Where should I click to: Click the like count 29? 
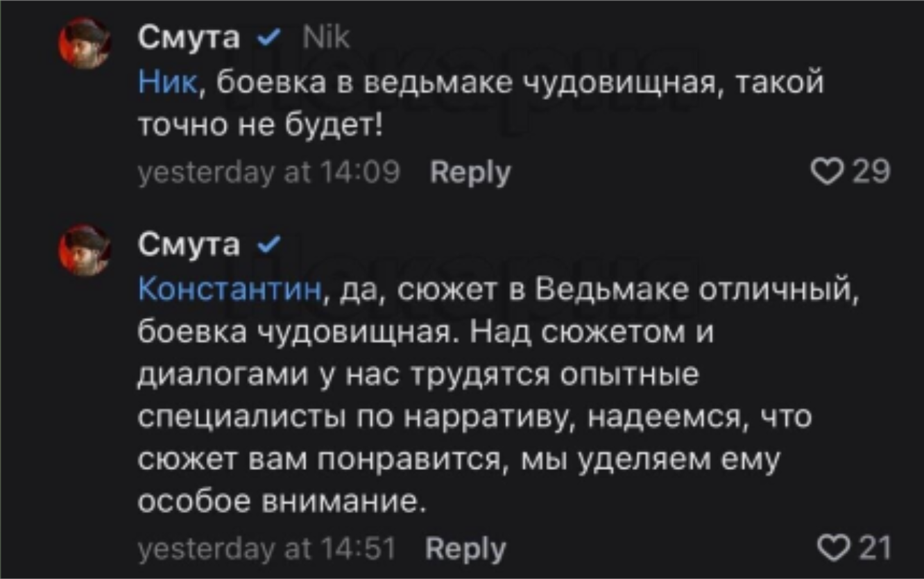870,171
